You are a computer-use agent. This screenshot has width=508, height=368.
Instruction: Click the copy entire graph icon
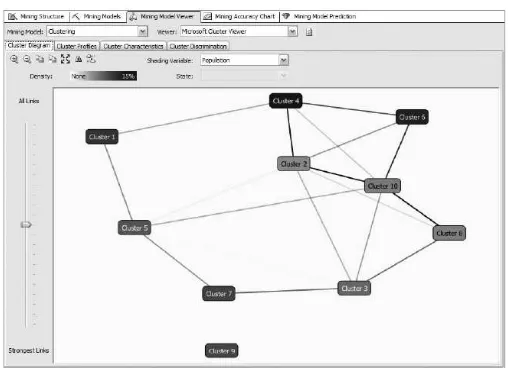[x=53, y=59]
